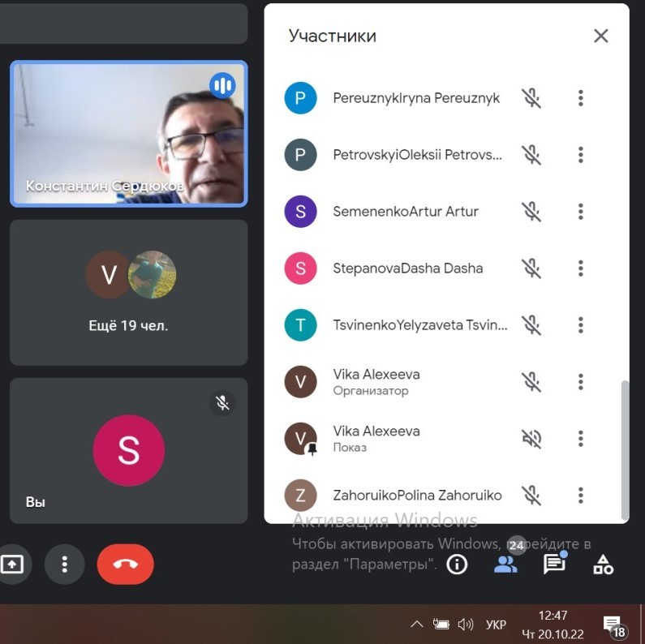The image size is (645, 644).
Task: Open more options for StepanovaDasha Dasha
Action: tap(580, 268)
